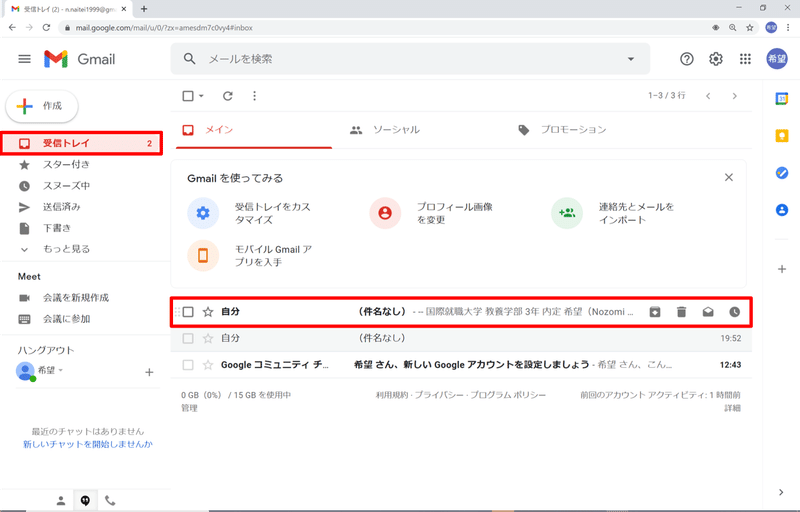Image resolution: width=800 pixels, height=512 pixels.
Task: Open Google Keep side panel
Action: (782, 136)
